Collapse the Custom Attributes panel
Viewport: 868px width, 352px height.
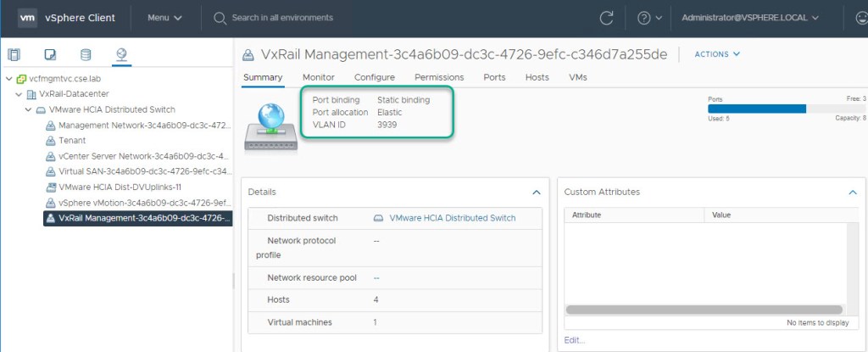[x=853, y=193]
